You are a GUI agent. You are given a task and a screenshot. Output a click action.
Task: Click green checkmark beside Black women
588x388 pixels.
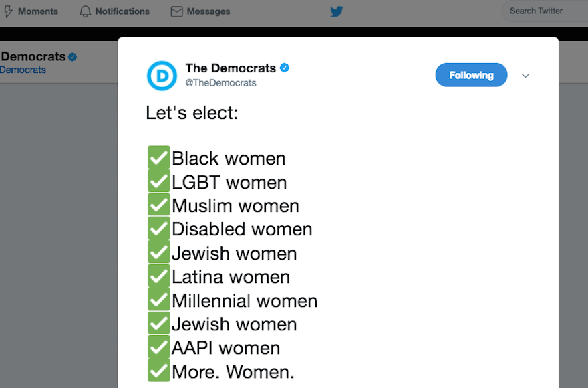159,157
